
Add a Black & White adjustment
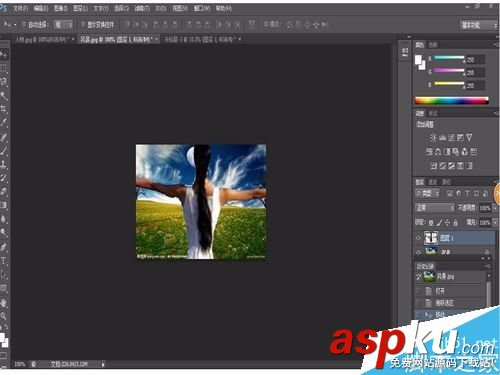[447, 152]
